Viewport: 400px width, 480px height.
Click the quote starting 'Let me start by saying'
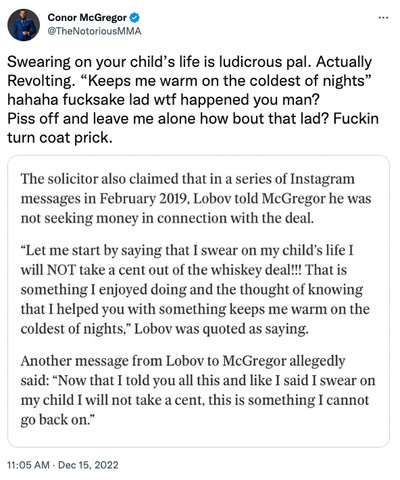click(x=195, y=289)
